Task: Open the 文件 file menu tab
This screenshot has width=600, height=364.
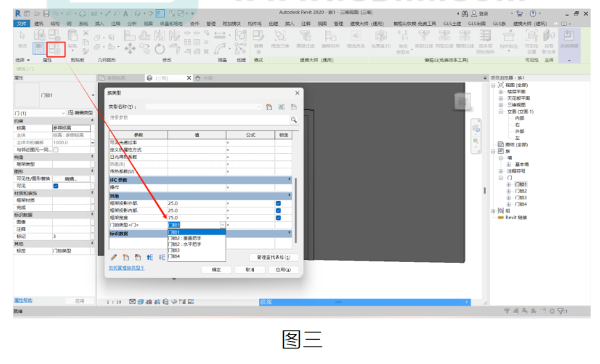Action: click(x=22, y=24)
